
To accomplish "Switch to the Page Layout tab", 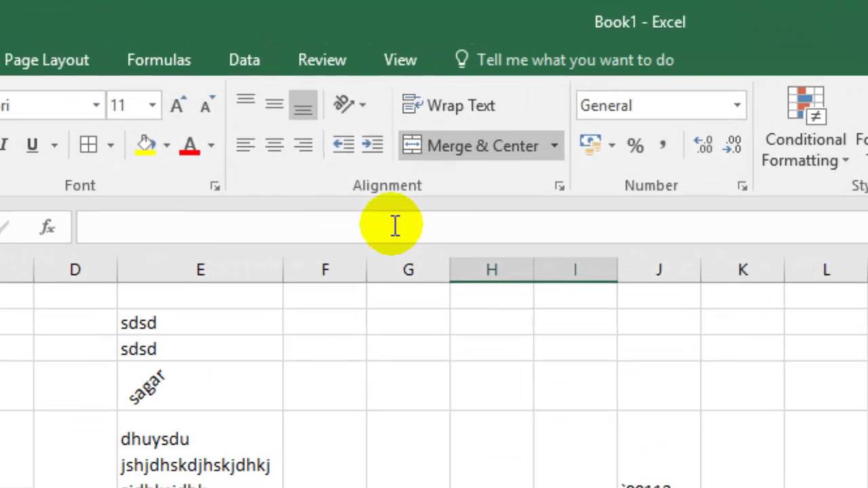I will [47, 60].
